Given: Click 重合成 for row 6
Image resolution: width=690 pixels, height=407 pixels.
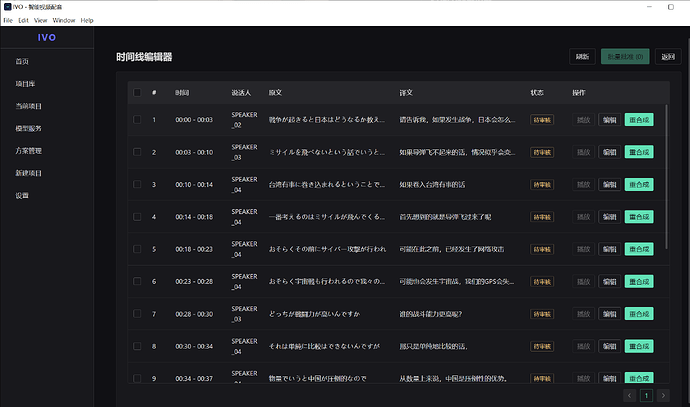Looking at the screenshot, I should point(639,281).
